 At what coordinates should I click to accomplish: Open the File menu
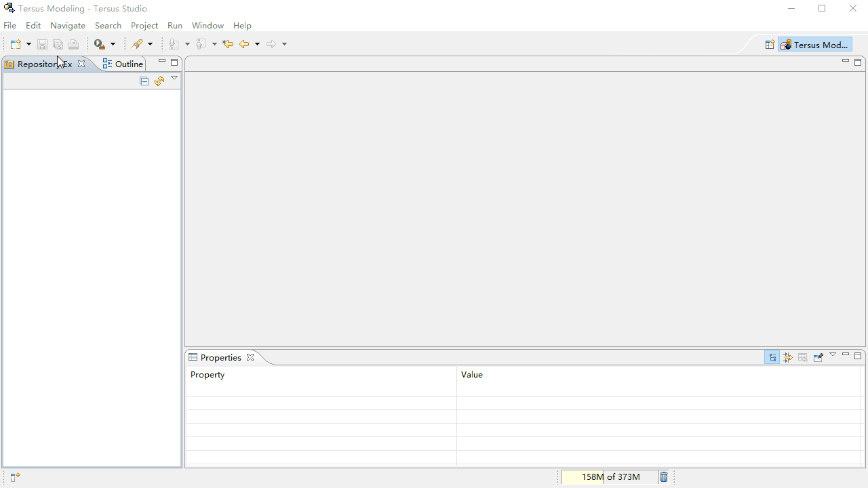[x=9, y=26]
